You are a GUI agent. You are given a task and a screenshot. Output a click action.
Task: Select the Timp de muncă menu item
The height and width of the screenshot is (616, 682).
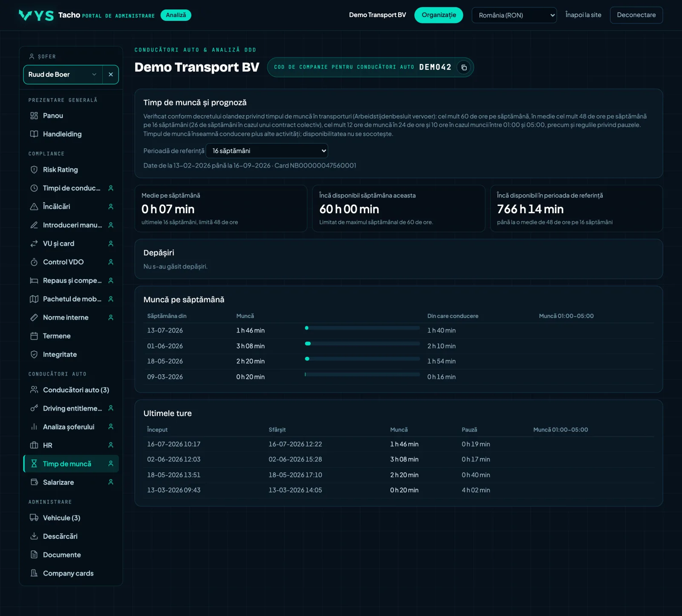point(71,464)
